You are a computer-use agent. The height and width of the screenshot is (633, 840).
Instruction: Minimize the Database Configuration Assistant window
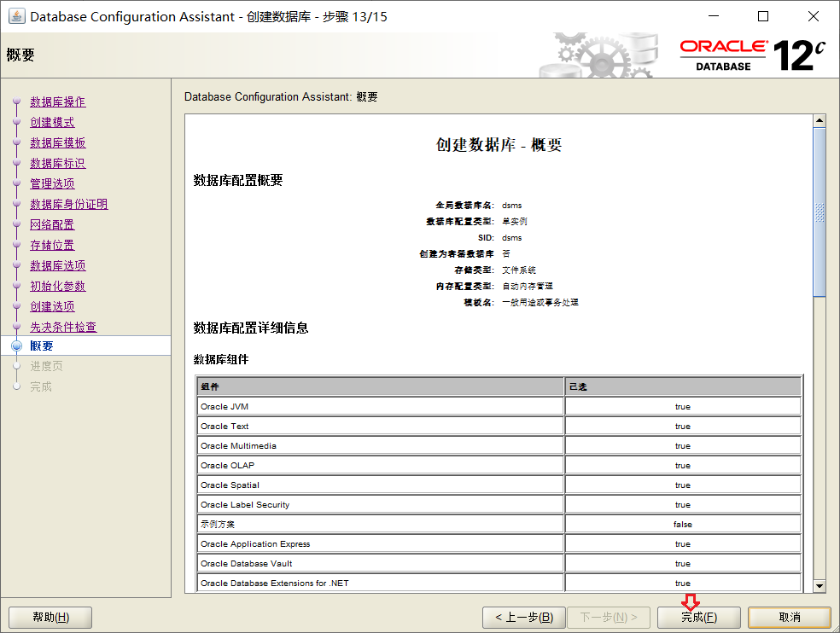pos(714,16)
